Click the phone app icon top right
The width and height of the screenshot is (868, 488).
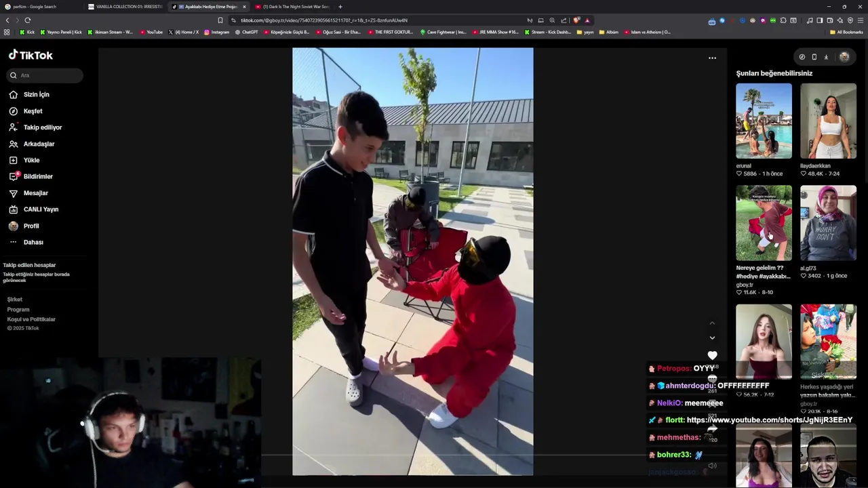pos(814,57)
